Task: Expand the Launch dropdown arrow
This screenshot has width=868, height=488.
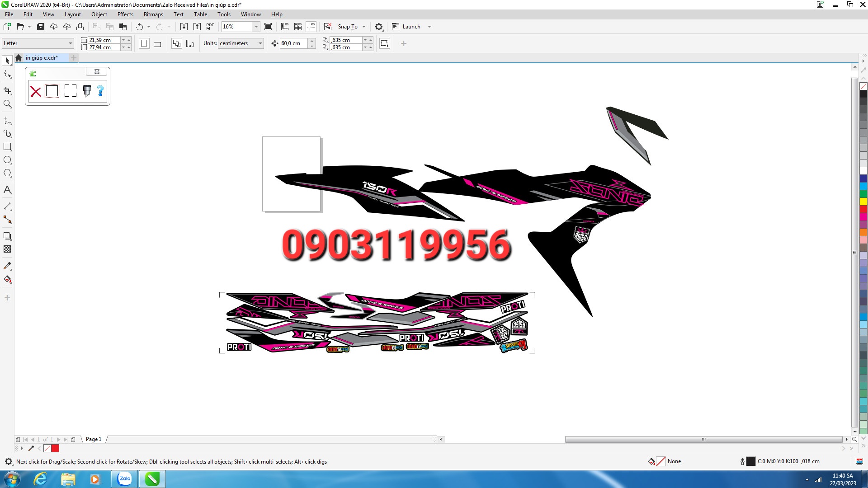Action: 429,27
